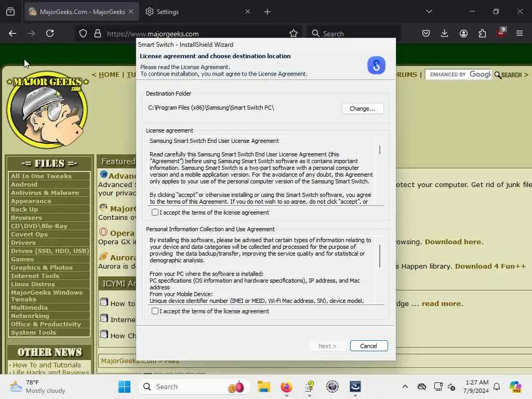This screenshot has height=399, width=532.
Task: Click the page SEARCH button
Action: pyautogui.click(x=508, y=75)
